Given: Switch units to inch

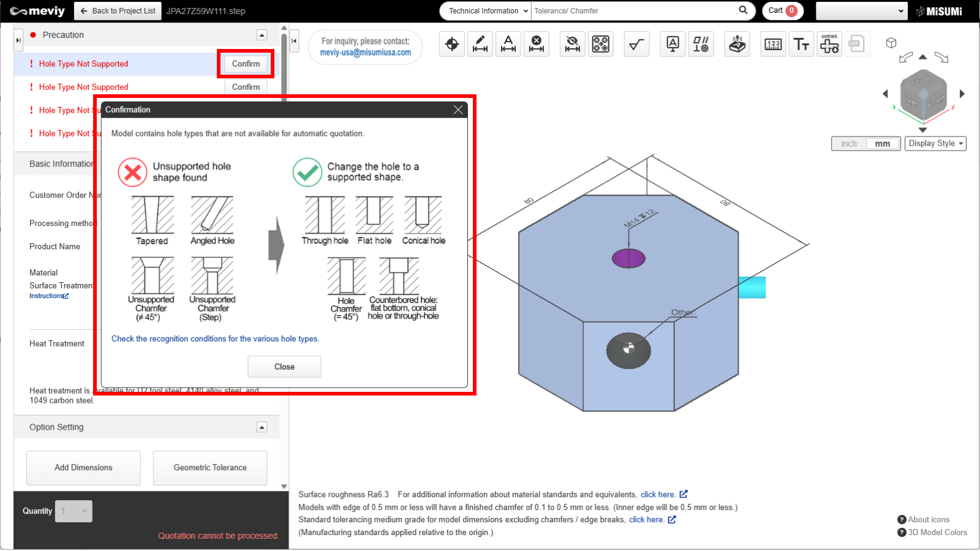Looking at the screenshot, I should [x=849, y=144].
